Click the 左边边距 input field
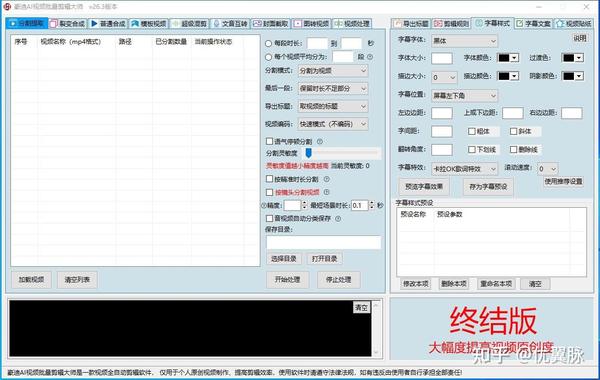Image resolution: width=600 pixels, height=380 pixels. point(442,113)
